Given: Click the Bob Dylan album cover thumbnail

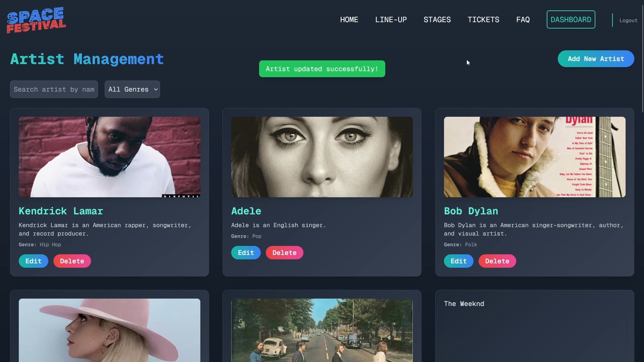Looking at the screenshot, I should click(x=534, y=157).
